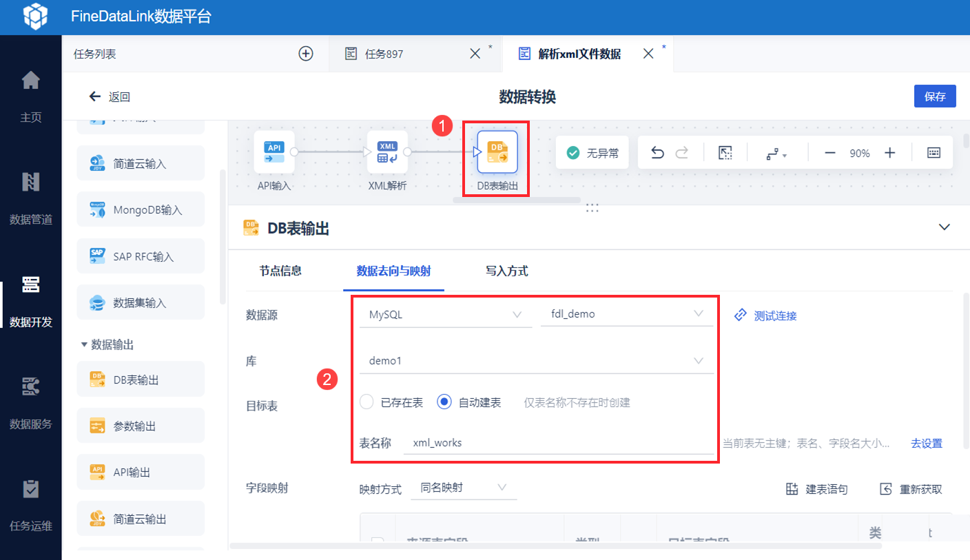Click the 表名称 input field
Viewport: 970px width, 560px height.
click(x=559, y=443)
